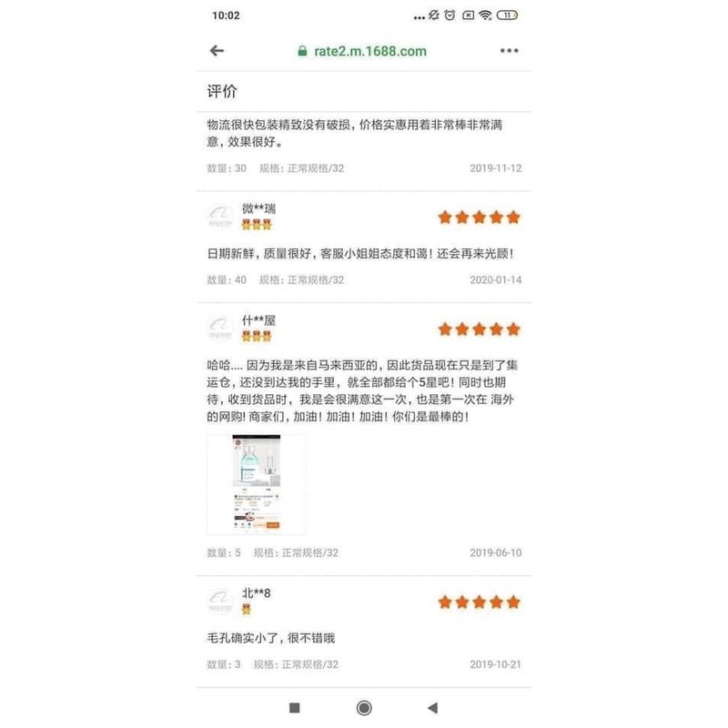Tap the green padlock security icon
This screenshot has height=728, width=728.
pyautogui.click(x=302, y=51)
